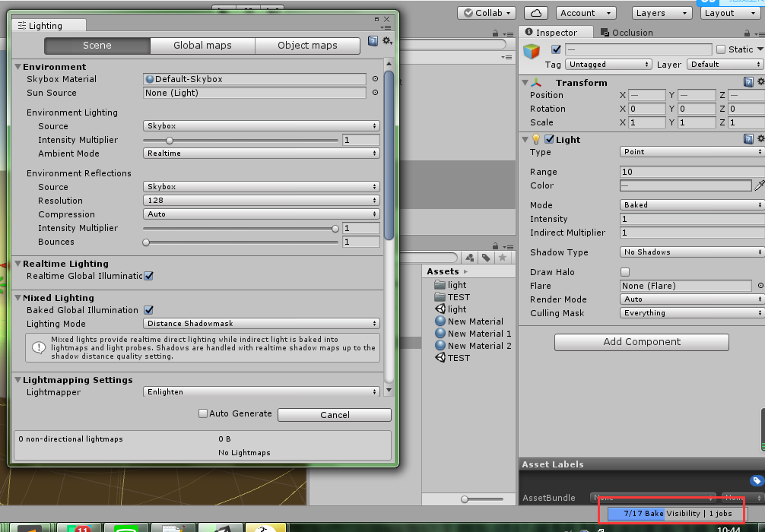The height and width of the screenshot is (532, 765).
Task: Switch to the Occlusion tab
Action: 627,33
